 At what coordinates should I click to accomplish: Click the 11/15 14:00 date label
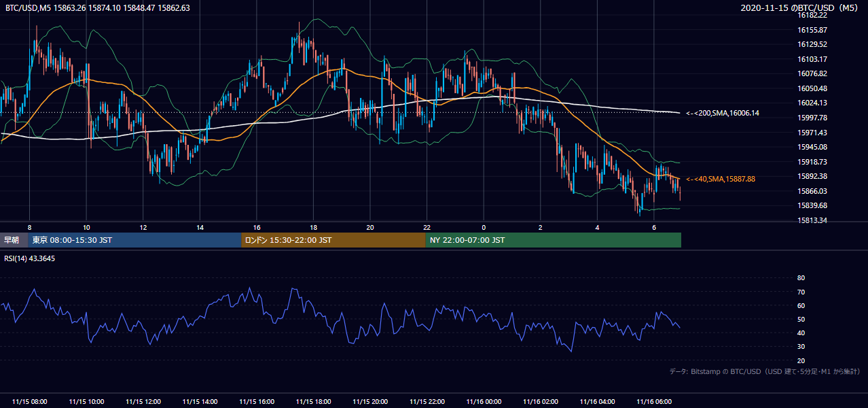(x=200, y=402)
